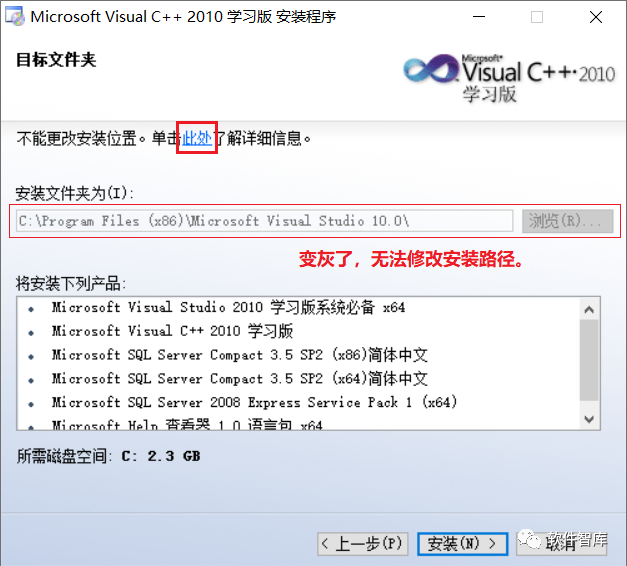Image resolution: width=627 pixels, height=566 pixels.
Task: Click the grayed-out install folder path field
Action: pos(264,221)
